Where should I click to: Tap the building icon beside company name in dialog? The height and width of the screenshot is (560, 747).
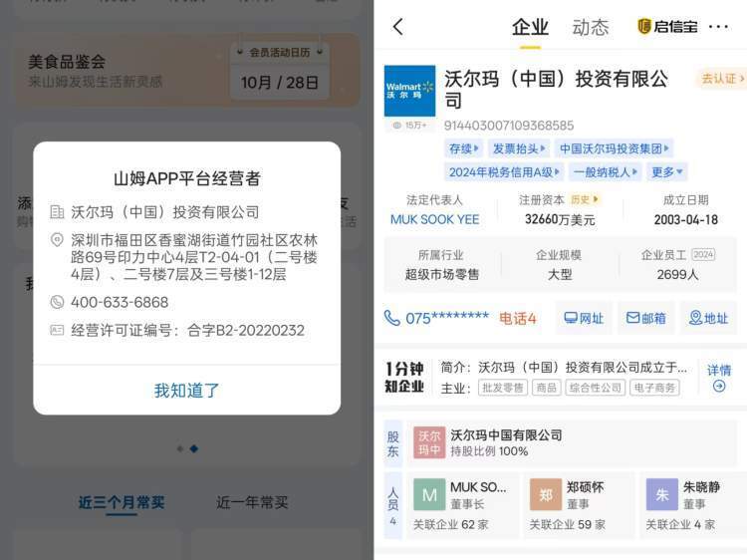pyautogui.click(x=57, y=212)
